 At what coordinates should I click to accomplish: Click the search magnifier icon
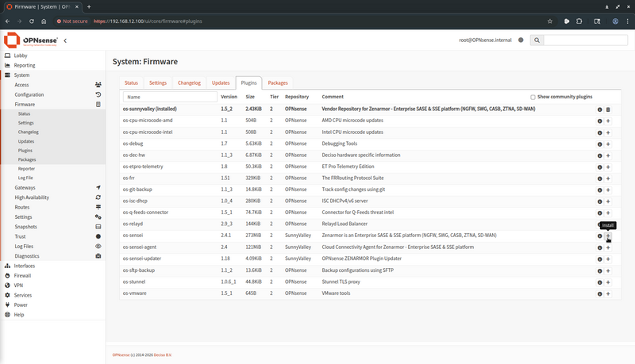coord(537,40)
